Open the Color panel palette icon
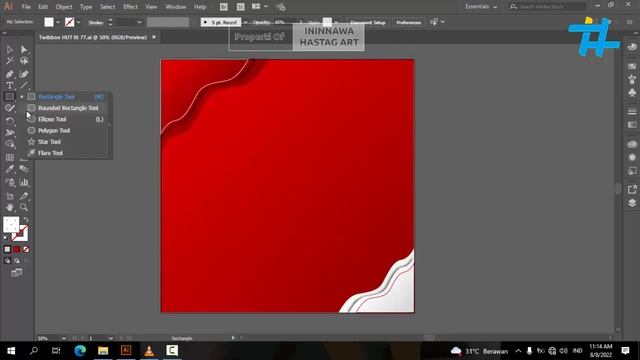 pyautogui.click(x=632, y=47)
